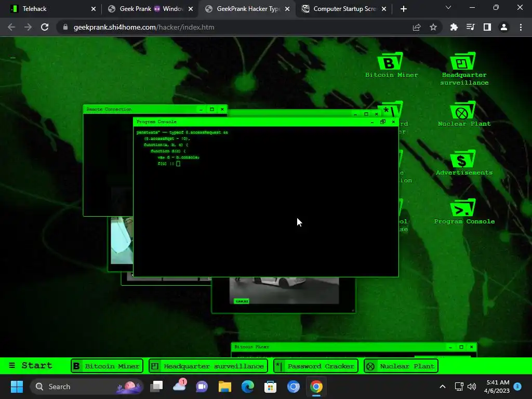Select Nuclear Plant in the green taskbar
532x399 pixels.
pos(401,366)
